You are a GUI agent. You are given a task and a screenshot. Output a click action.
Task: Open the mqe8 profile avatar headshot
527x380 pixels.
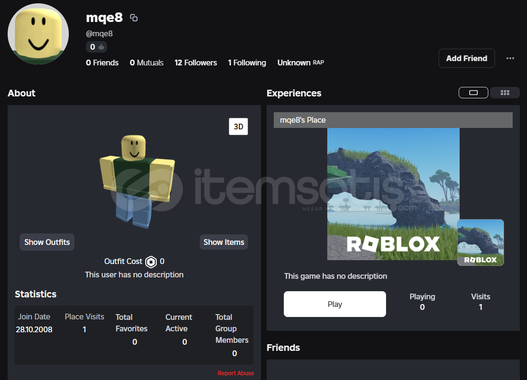click(38, 34)
